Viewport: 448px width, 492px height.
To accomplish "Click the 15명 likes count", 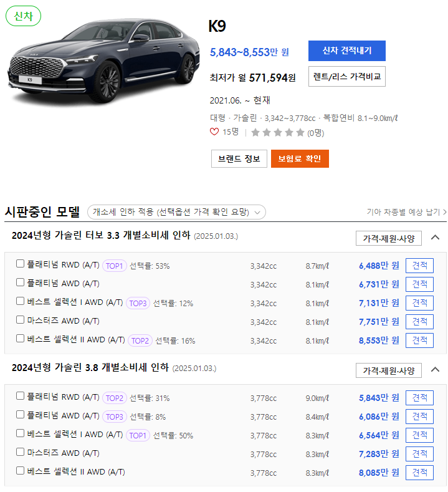I will click(231, 132).
